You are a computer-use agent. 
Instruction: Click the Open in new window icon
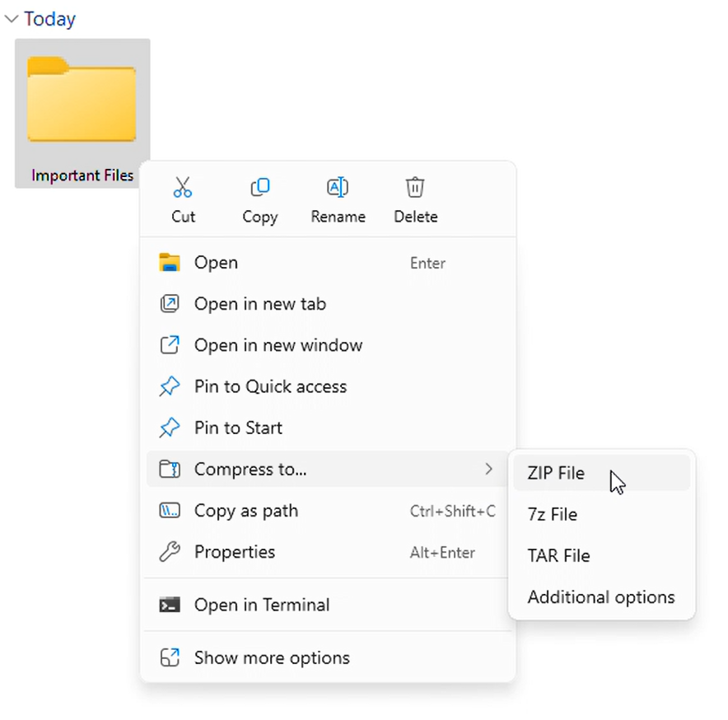click(170, 345)
